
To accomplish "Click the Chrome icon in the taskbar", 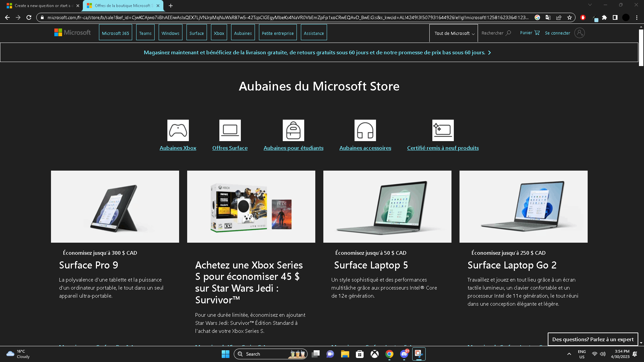I will [389, 354].
